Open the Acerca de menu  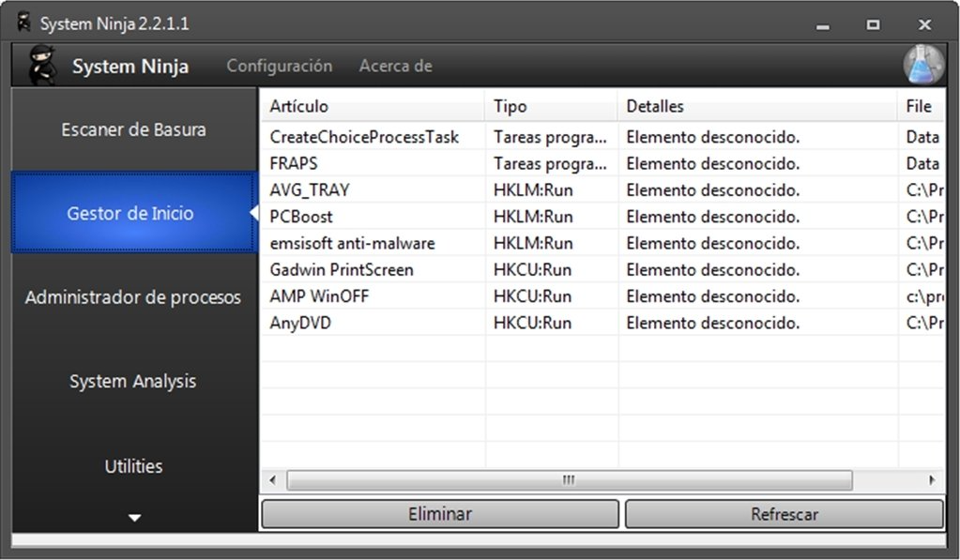coord(395,66)
